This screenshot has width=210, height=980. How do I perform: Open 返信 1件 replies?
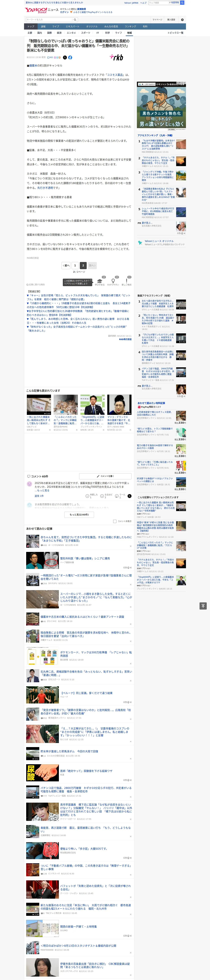pos(39,496)
